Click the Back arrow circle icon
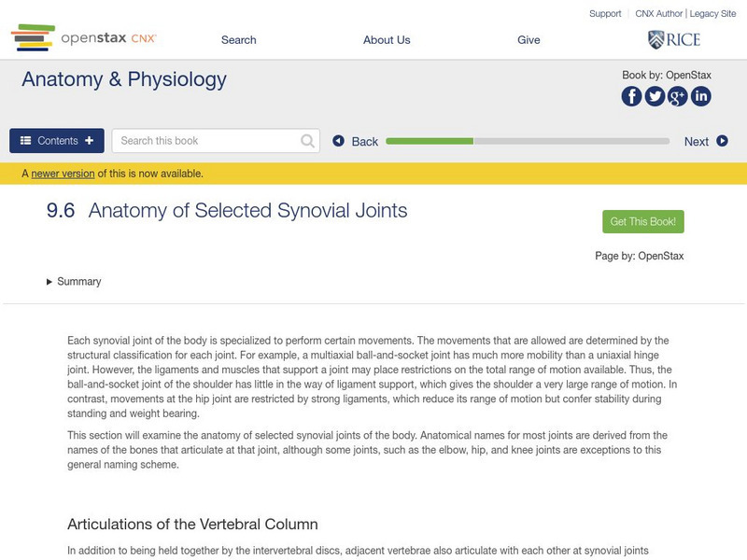This screenshot has width=747, height=560. pyautogui.click(x=339, y=141)
